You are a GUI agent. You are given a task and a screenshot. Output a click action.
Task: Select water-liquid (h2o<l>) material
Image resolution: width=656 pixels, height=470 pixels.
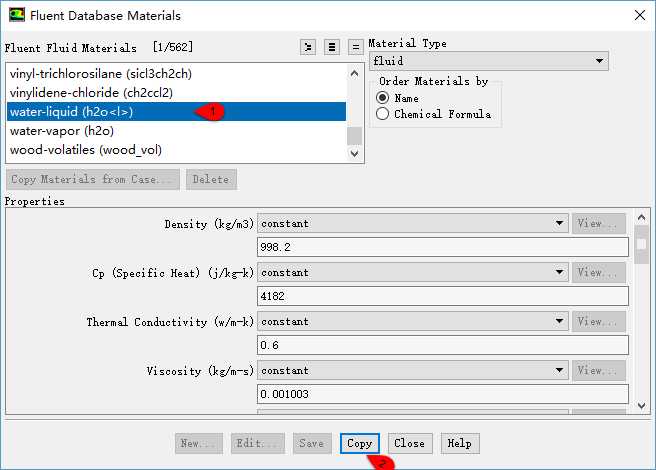[176, 112]
